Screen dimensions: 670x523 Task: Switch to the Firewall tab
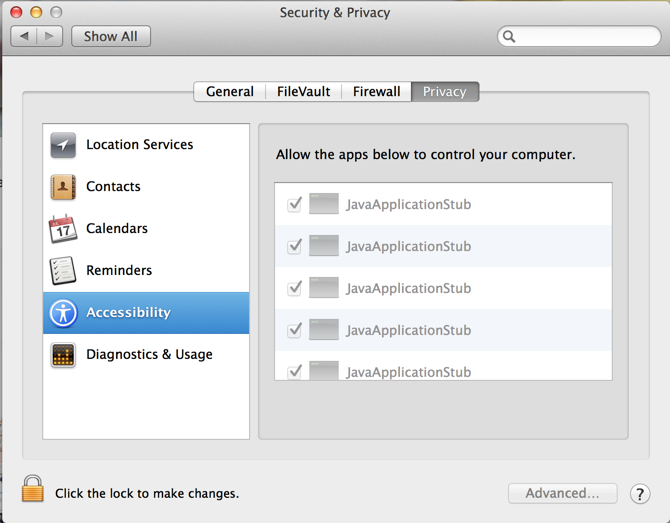(x=377, y=91)
